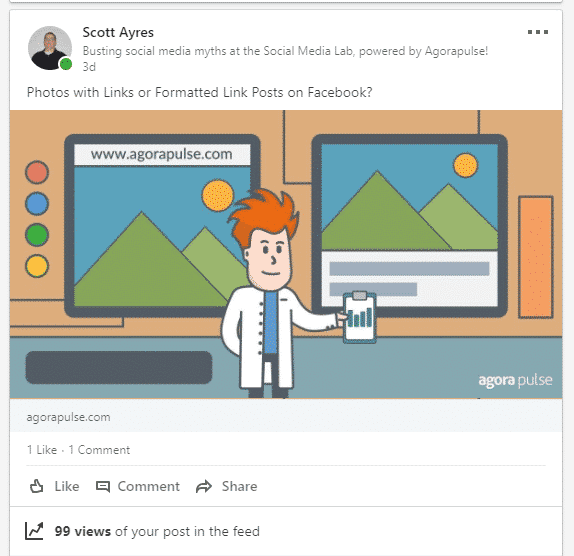The image size is (574, 556).
Task: Select the Comment button text
Action: pos(149,486)
